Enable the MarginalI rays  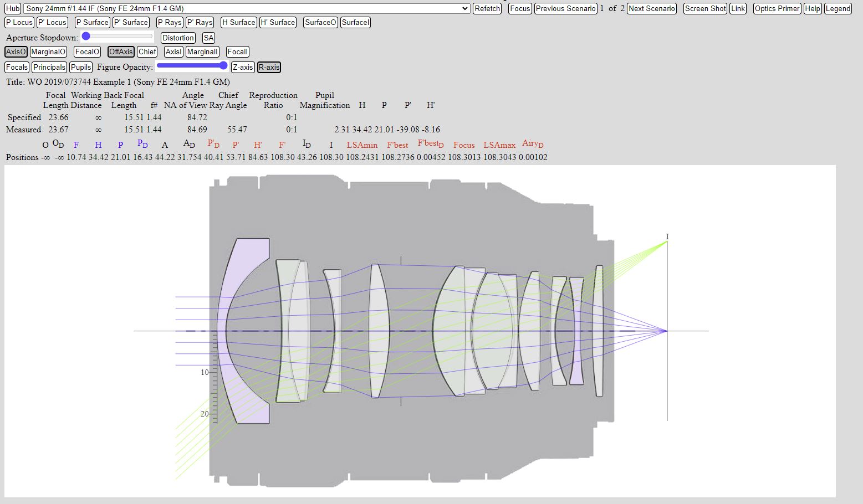click(202, 52)
